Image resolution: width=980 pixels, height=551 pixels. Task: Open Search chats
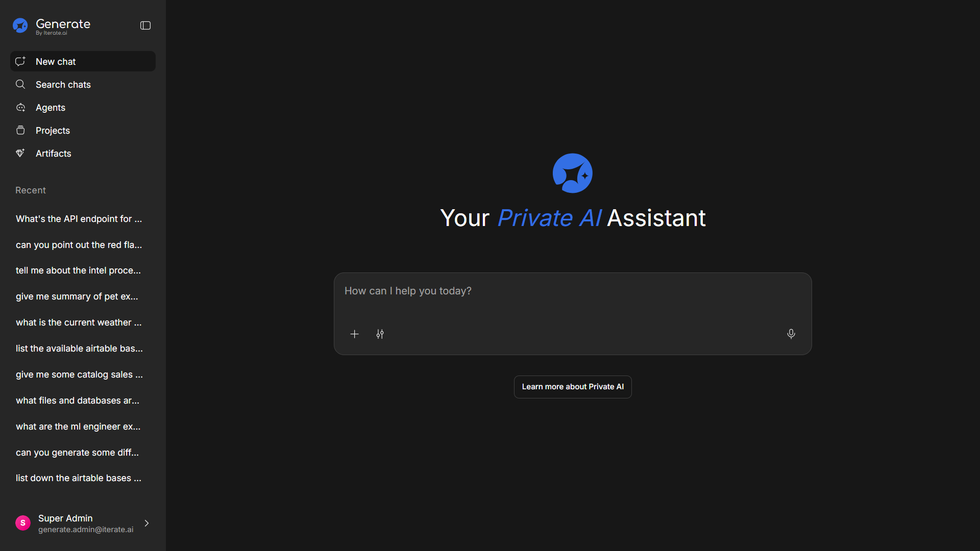[x=63, y=85]
